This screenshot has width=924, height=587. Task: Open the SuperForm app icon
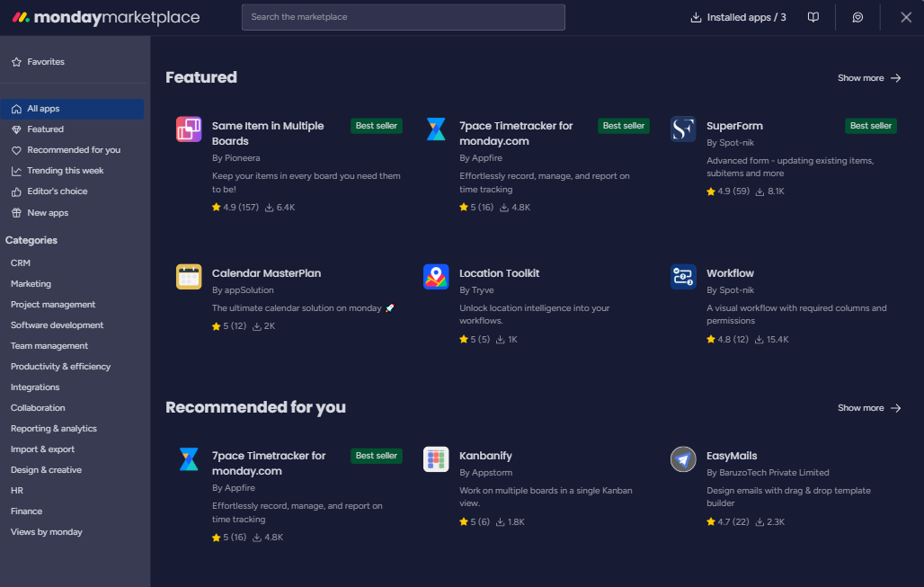point(683,129)
